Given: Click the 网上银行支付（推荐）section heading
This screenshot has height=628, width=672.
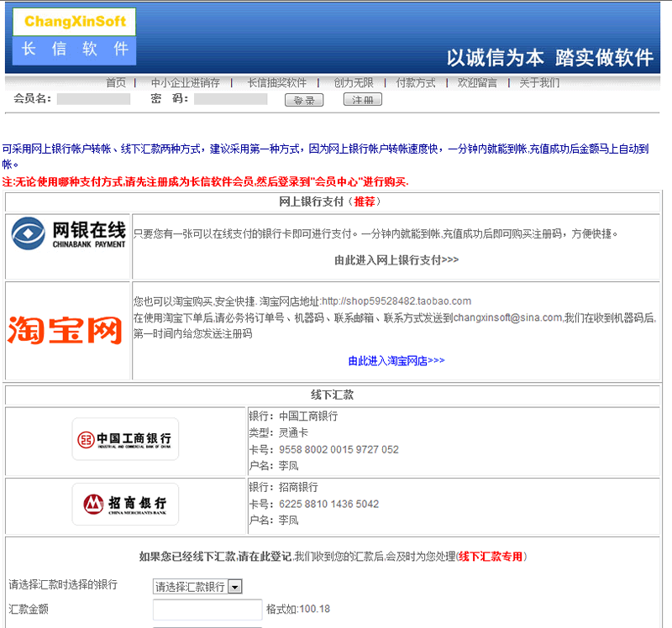Looking at the screenshot, I should tap(329, 201).
